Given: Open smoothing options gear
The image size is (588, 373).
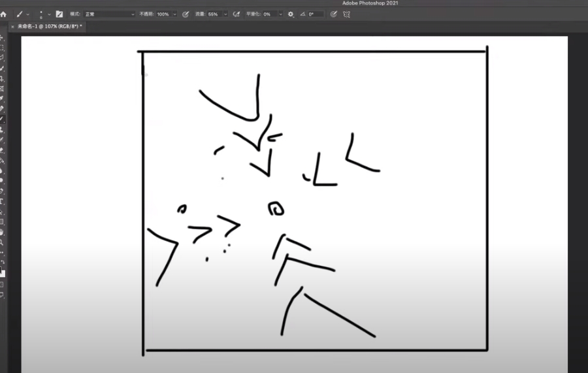Looking at the screenshot, I should pyautogui.click(x=291, y=14).
